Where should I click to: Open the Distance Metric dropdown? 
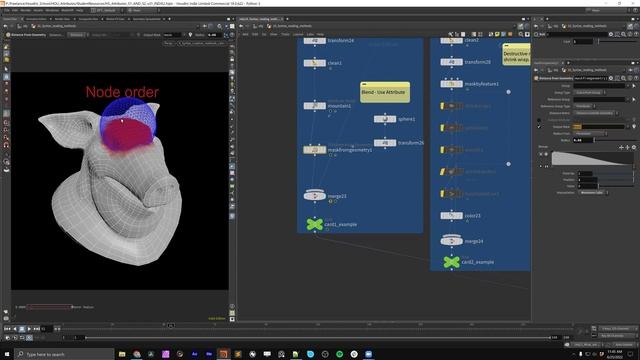596,113
